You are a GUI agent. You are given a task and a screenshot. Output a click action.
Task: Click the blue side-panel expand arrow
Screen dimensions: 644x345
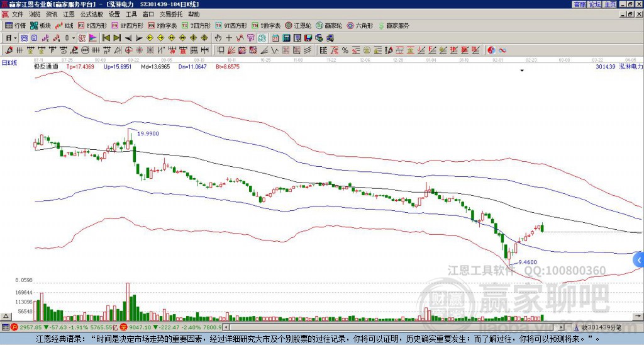pyautogui.click(x=639, y=260)
